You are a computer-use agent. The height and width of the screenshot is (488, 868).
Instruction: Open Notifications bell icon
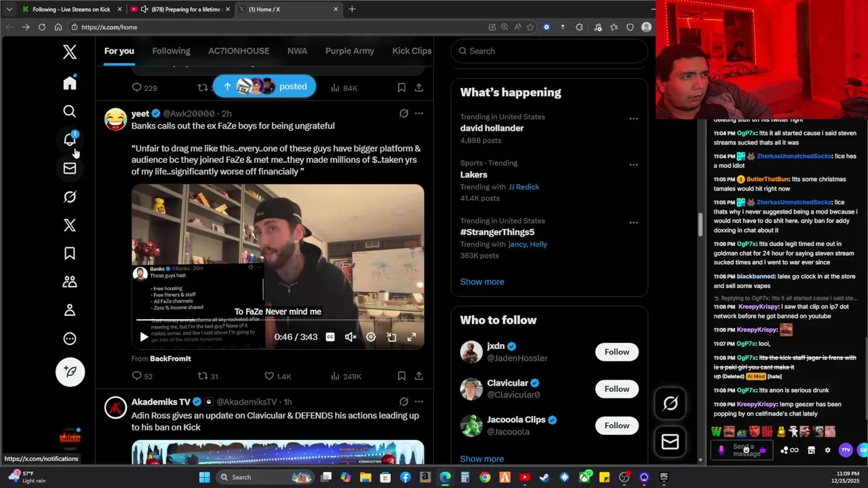(x=70, y=139)
